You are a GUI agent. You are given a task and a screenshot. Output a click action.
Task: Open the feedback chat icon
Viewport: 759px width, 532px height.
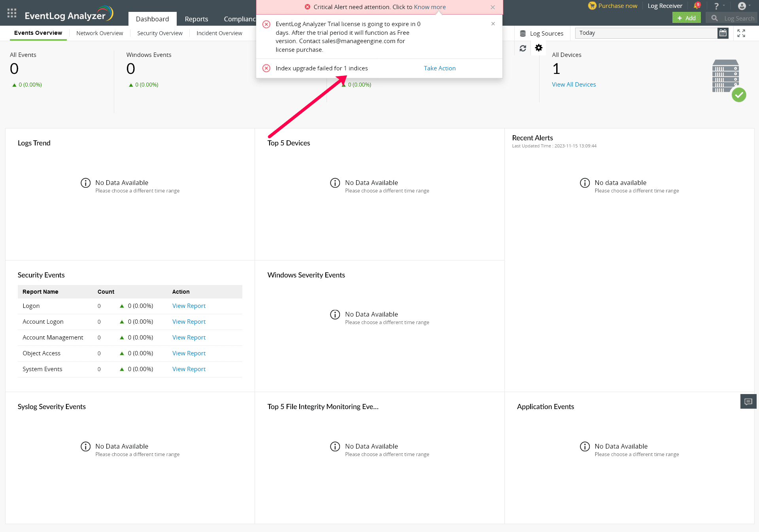[748, 402]
